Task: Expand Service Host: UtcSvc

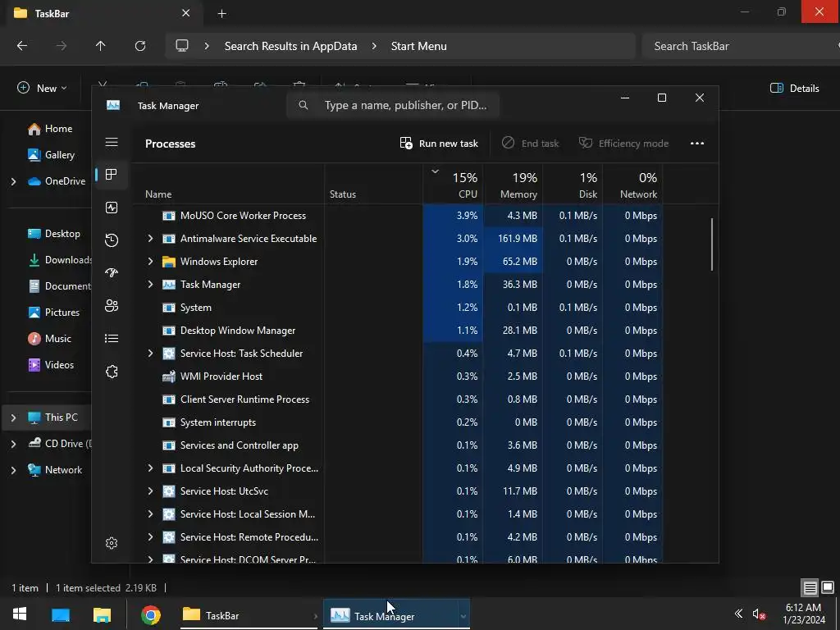Action: pyautogui.click(x=151, y=491)
